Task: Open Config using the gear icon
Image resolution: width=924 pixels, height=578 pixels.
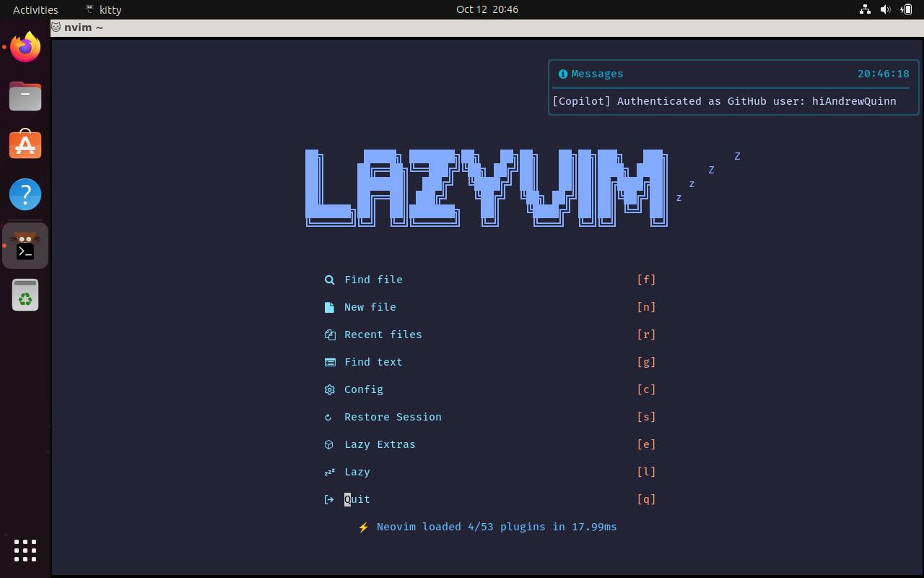Action: (x=330, y=389)
